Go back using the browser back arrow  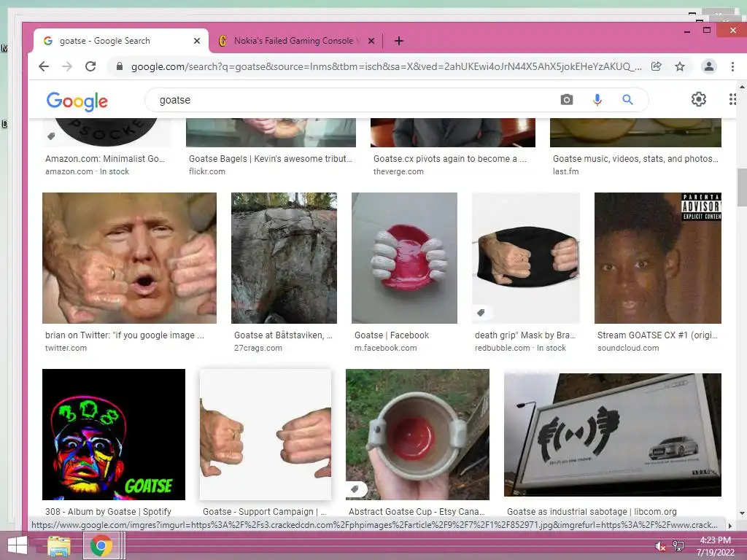point(44,66)
